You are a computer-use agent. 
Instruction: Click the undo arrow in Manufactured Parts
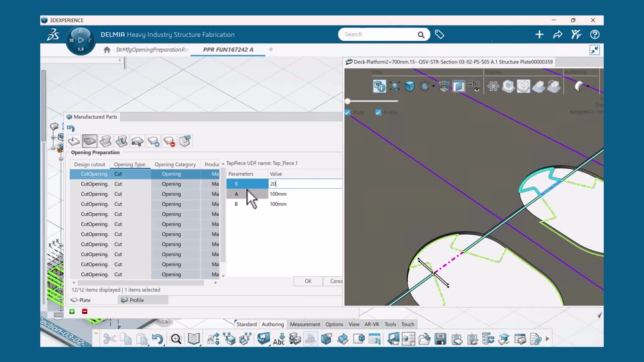[x=70, y=128]
